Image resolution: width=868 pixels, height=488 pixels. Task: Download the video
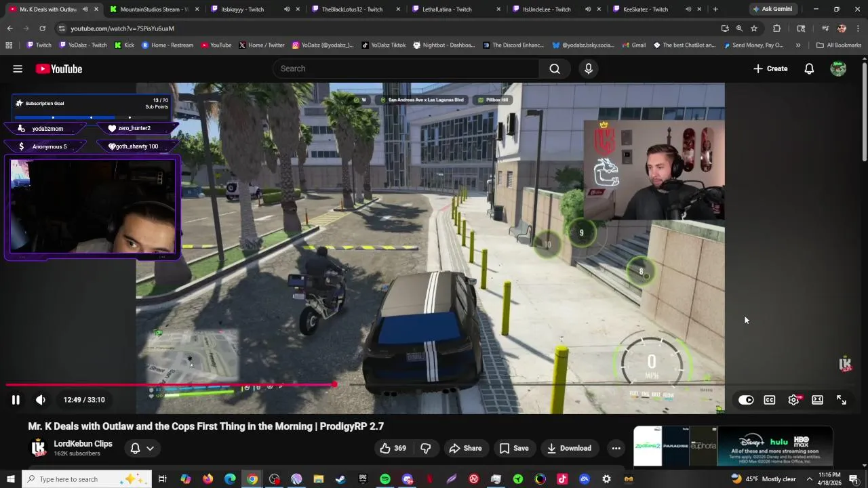[570, 448]
